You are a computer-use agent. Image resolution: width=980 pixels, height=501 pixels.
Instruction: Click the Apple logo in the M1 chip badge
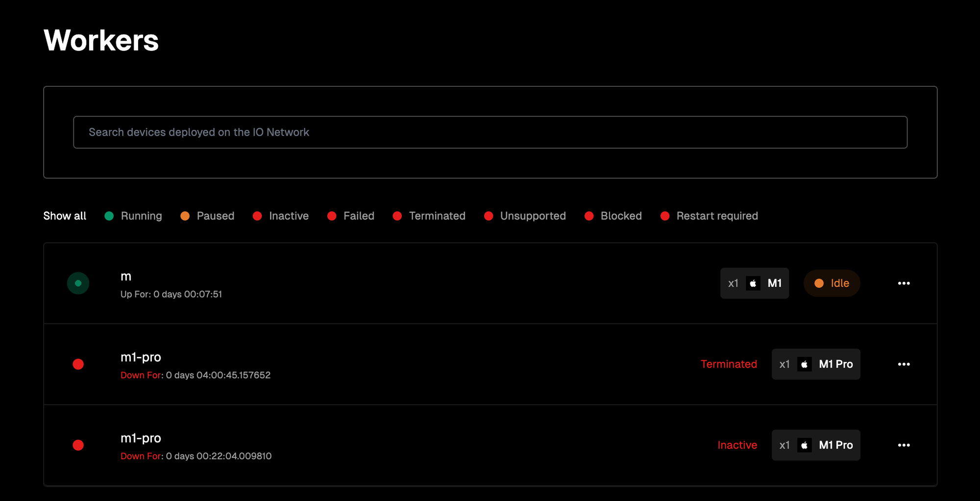(753, 283)
